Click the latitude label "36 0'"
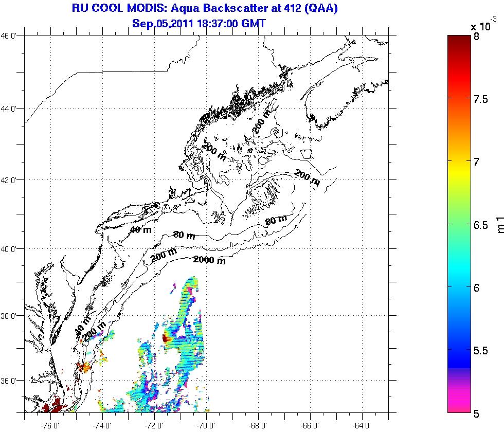The height and width of the screenshot is (432, 504). point(8,381)
